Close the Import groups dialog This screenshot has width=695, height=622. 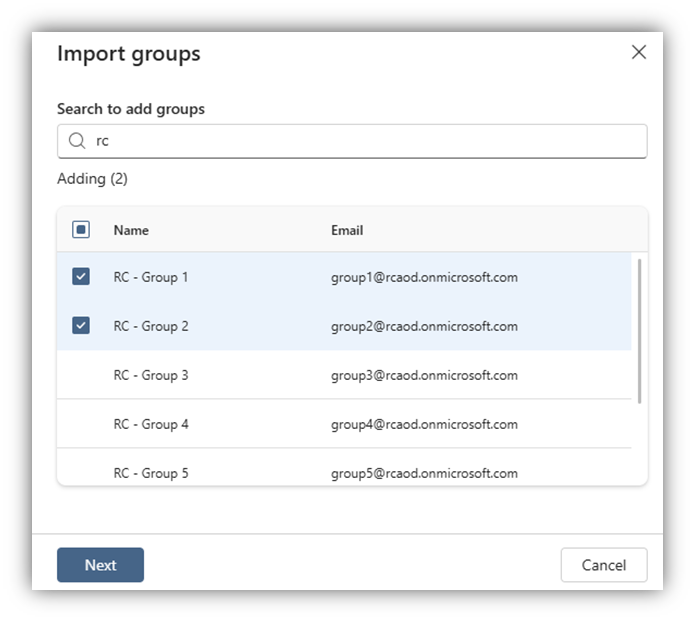click(x=639, y=52)
